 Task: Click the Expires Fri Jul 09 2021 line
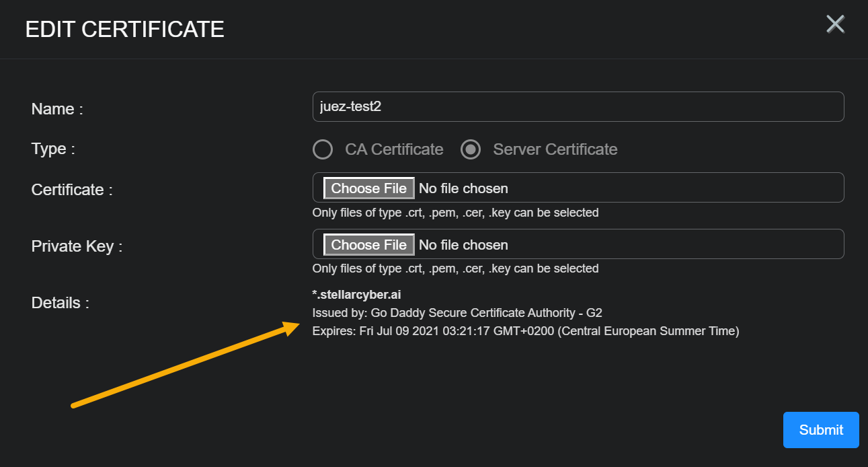[526, 331]
